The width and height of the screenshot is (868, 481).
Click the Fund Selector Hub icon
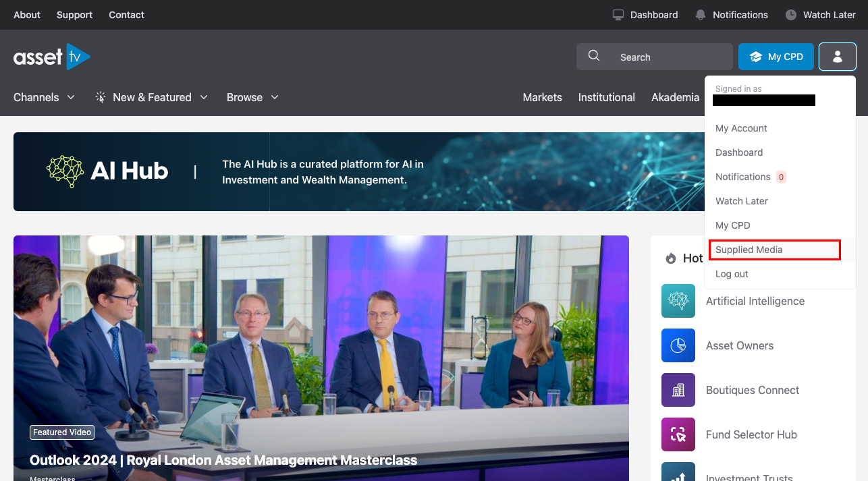tap(678, 434)
